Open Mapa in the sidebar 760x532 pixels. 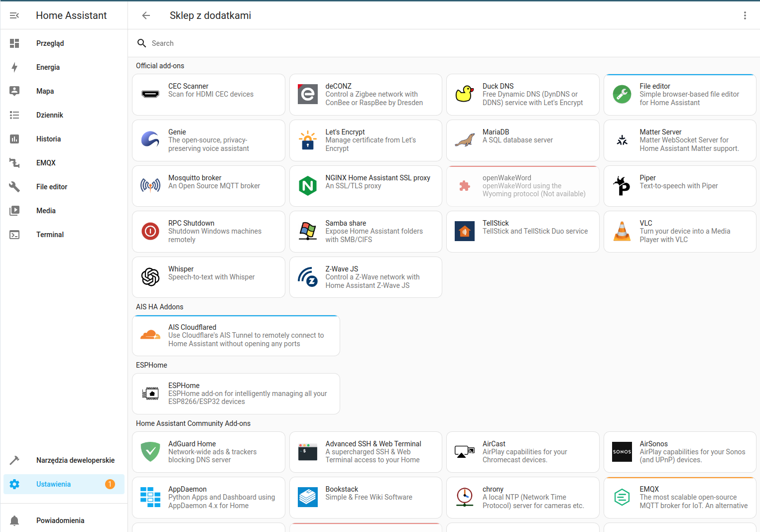pyautogui.click(x=64, y=91)
